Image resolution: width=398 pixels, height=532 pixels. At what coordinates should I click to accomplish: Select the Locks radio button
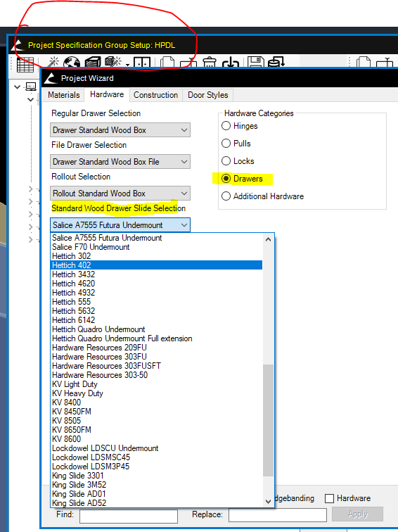[226, 161]
